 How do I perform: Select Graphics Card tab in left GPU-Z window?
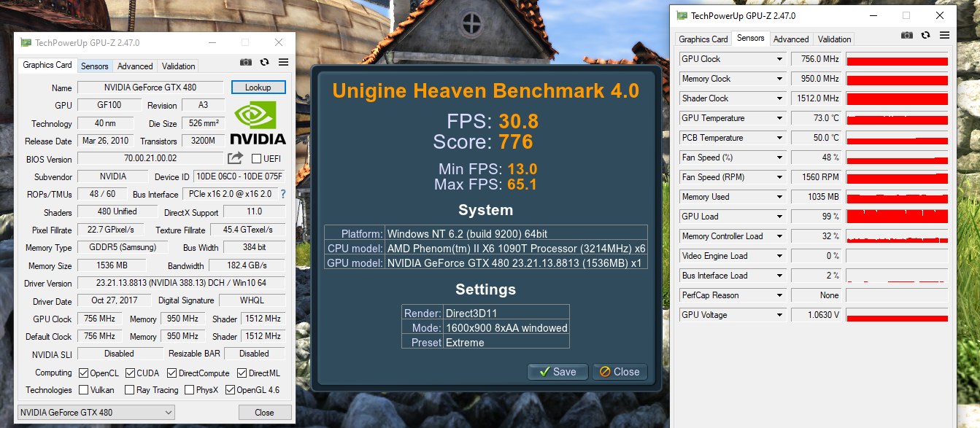click(x=47, y=65)
